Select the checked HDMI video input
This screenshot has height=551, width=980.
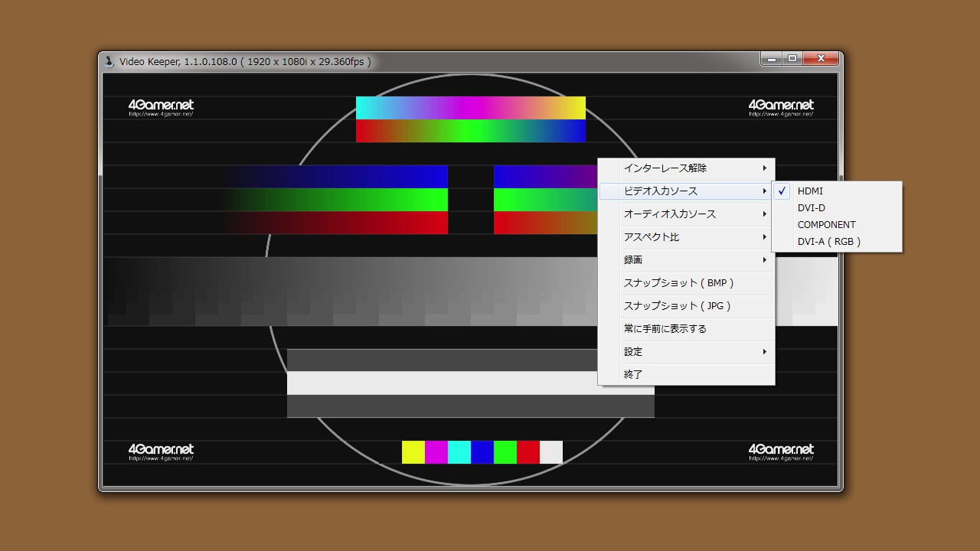810,191
